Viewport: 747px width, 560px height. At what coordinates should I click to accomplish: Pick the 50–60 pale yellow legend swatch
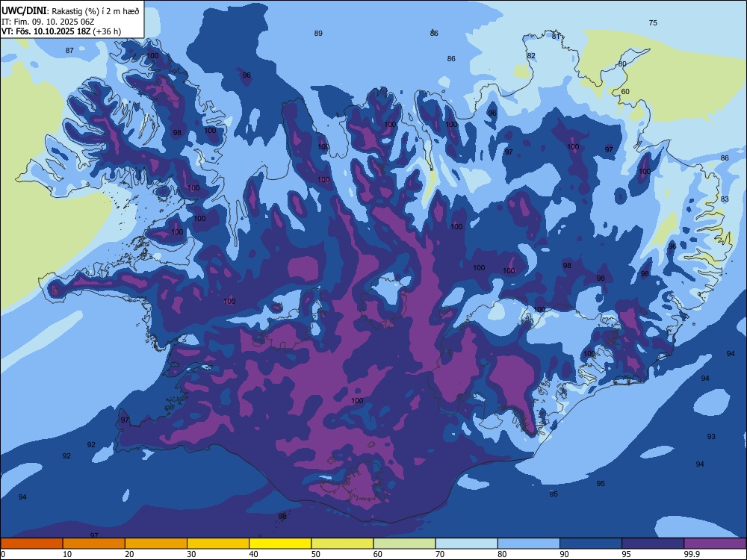point(342,544)
